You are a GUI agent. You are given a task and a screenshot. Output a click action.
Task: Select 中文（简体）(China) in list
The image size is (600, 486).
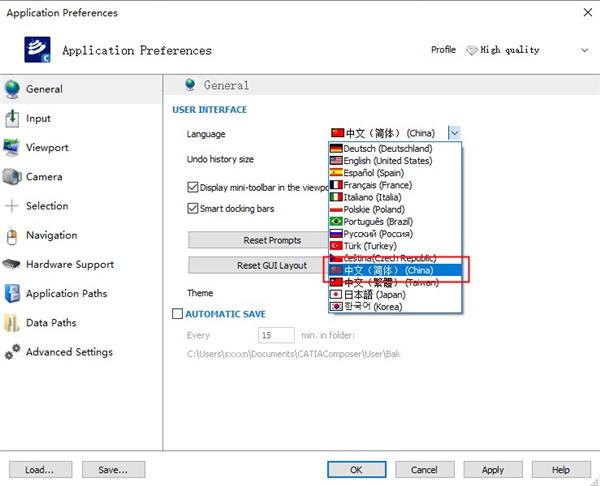395,270
